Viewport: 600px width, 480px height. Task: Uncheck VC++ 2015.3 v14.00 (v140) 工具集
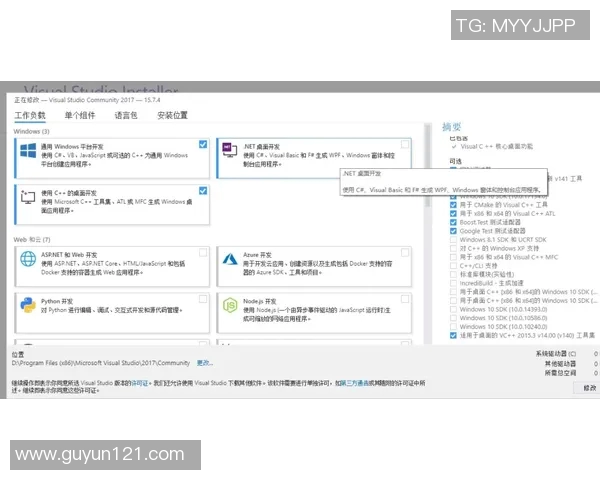point(453,336)
